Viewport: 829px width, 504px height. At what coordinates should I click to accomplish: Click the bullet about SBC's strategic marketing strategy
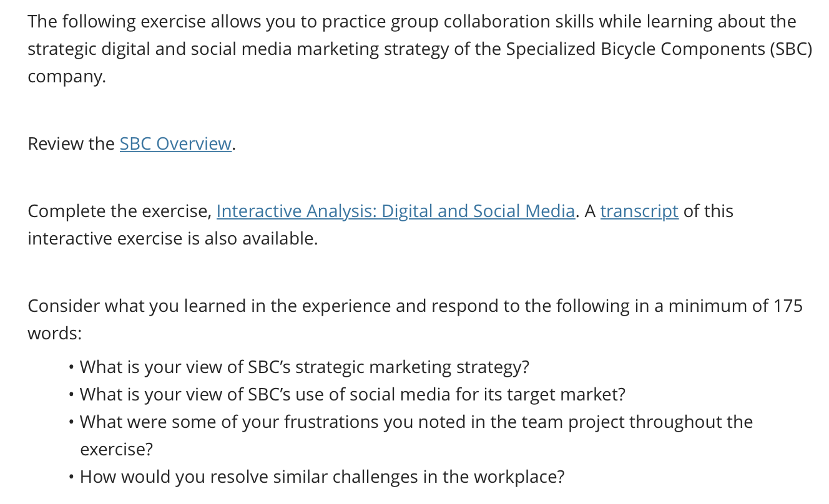click(305, 367)
